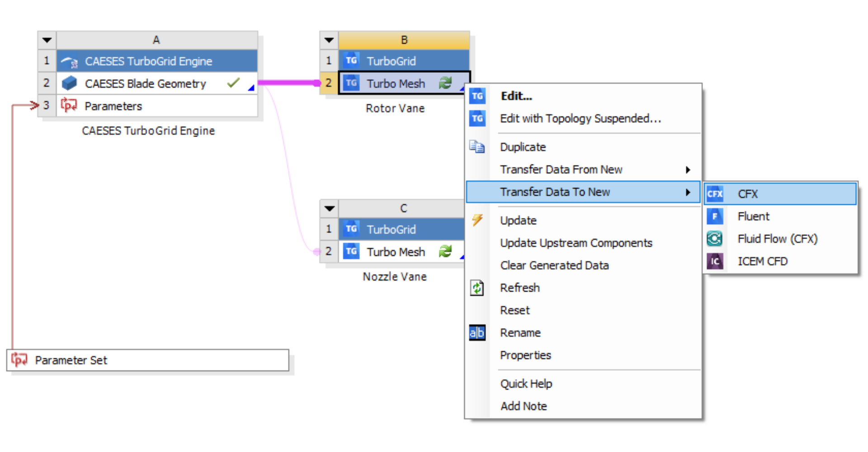The height and width of the screenshot is (452, 868).
Task: Click the column A header
Action: [x=157, y=40]
